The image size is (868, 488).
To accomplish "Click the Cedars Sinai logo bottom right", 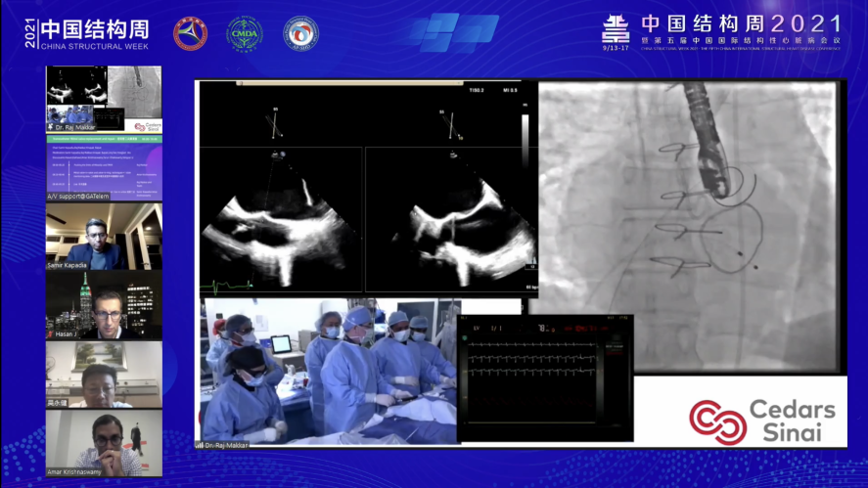I will tap(763, 421).
